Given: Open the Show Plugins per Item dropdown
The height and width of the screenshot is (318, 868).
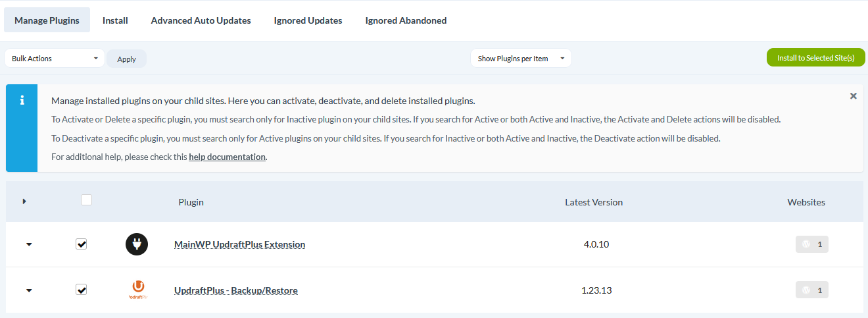Looking at the screenshot, I should 521,58.
